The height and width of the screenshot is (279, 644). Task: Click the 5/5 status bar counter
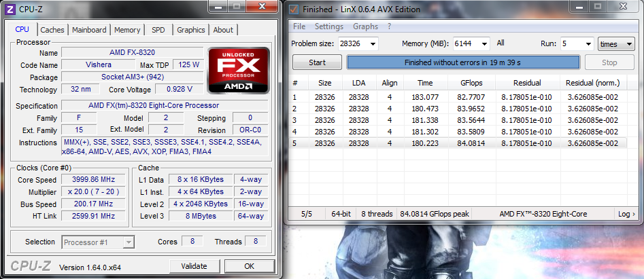(x=307, y=214)
